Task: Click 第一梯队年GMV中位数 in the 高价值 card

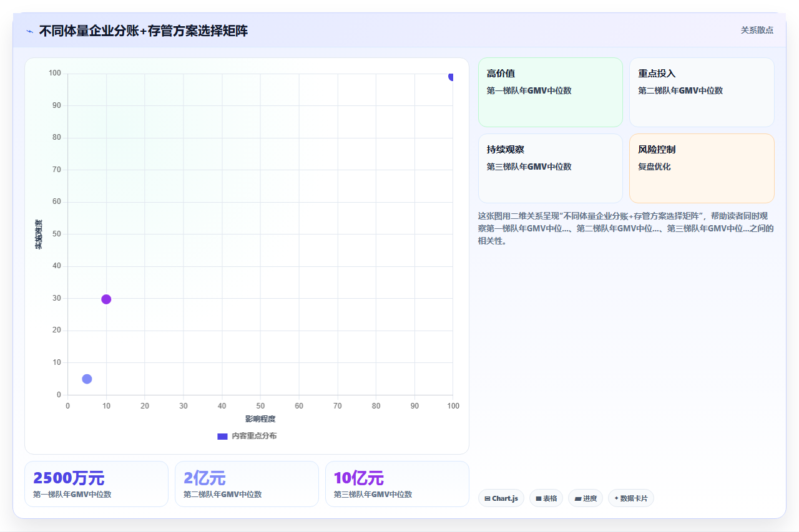Action: coord(529,90)
